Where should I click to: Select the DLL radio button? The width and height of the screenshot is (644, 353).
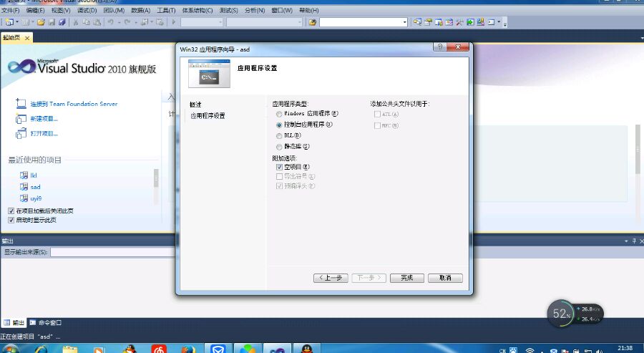[279, 135]
